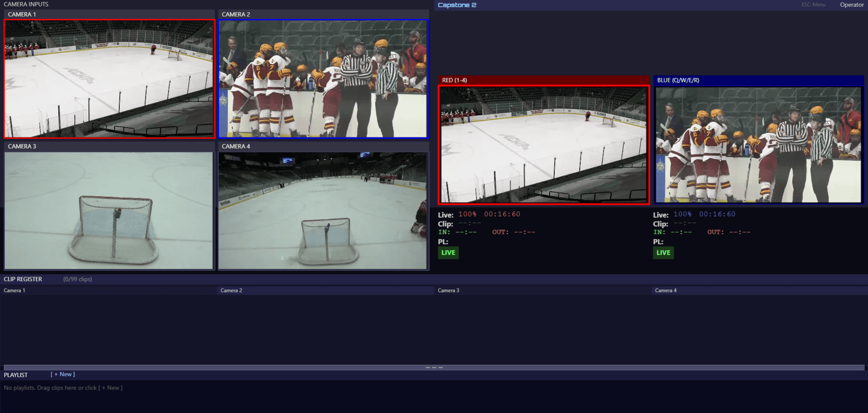The height and width of the screenshot is (413, 868).
Task: Select the Camera 3 clip register column header
Action: (x=448, y=290)
